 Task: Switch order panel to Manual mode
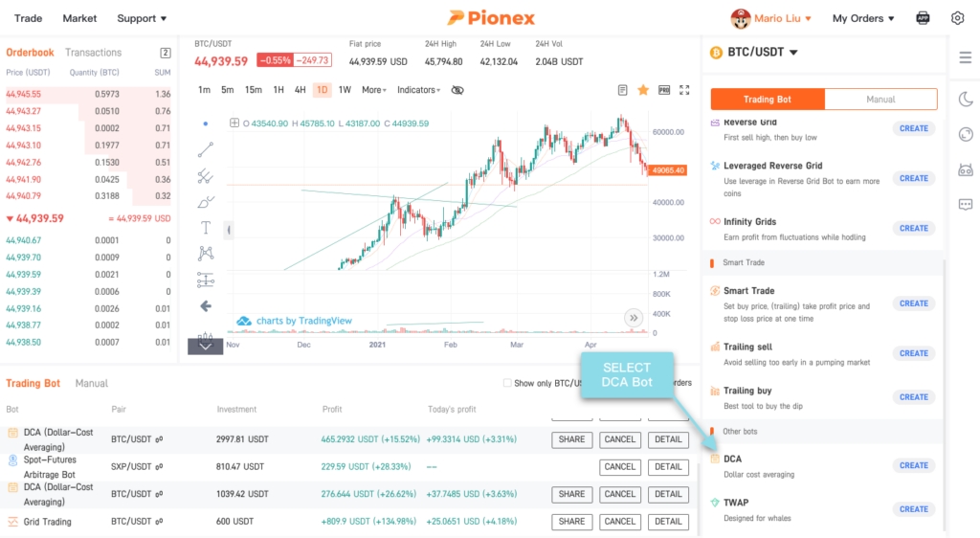pos(880,100)
